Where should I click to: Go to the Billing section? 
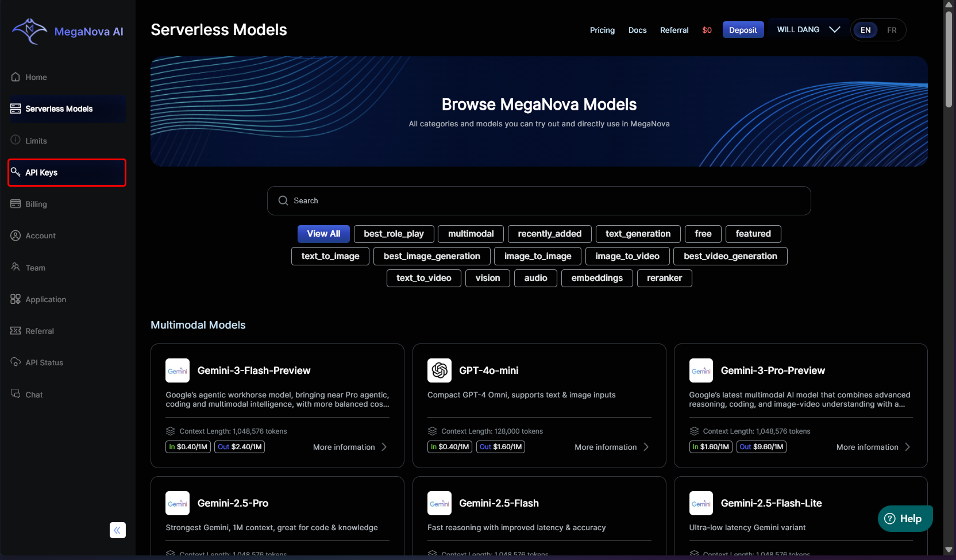36,204
